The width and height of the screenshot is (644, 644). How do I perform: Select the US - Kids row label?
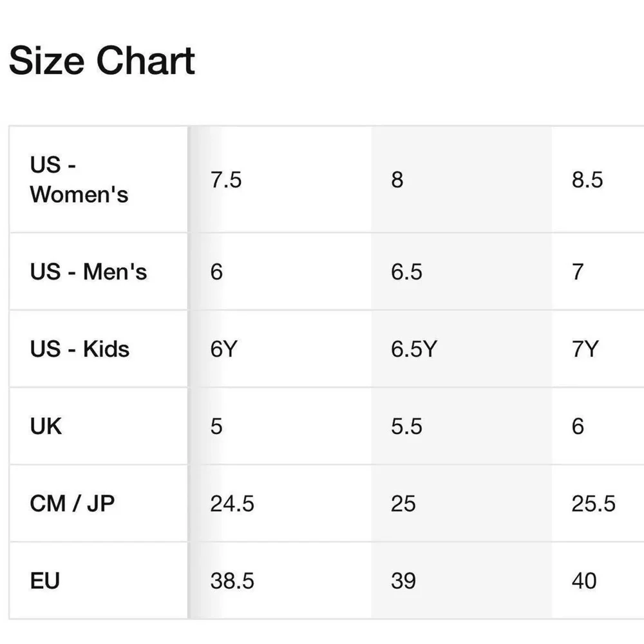(79, 349)
